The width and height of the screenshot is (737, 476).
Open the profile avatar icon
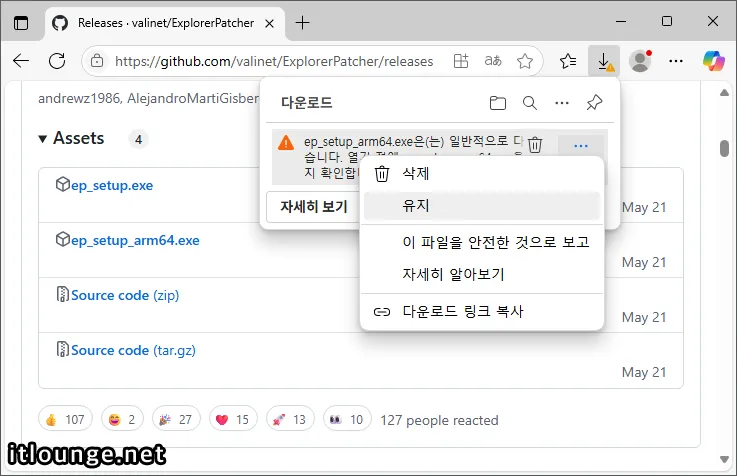(640, 61)
